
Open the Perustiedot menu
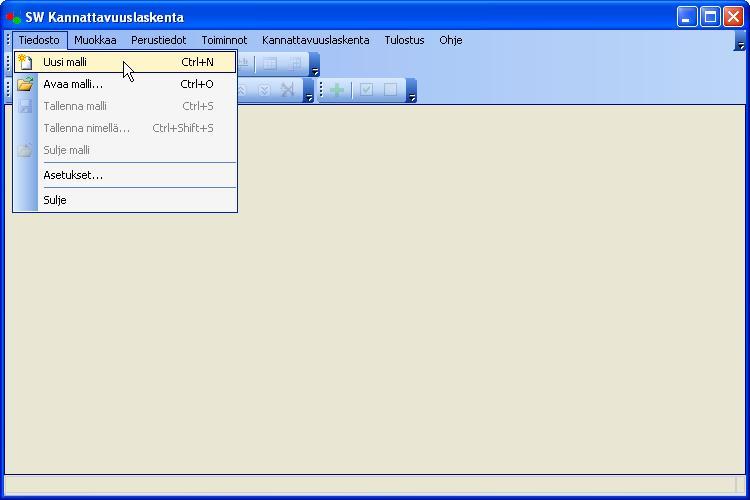(159, 40)
